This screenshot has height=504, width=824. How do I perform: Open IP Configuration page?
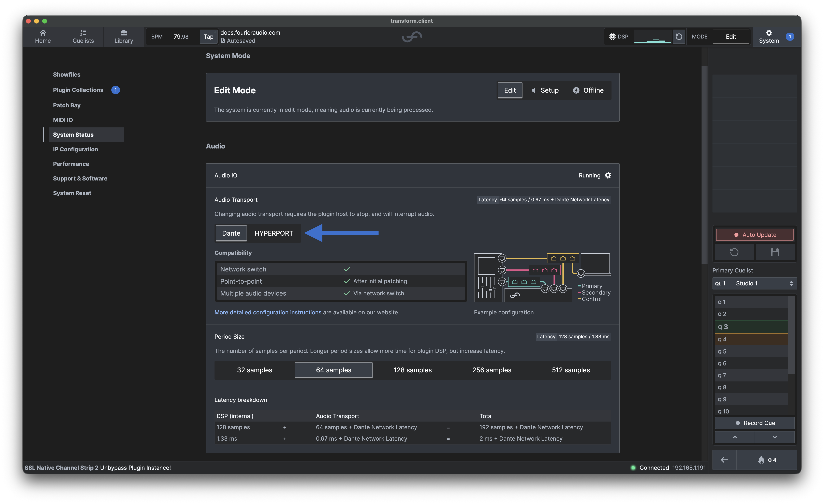75,149
